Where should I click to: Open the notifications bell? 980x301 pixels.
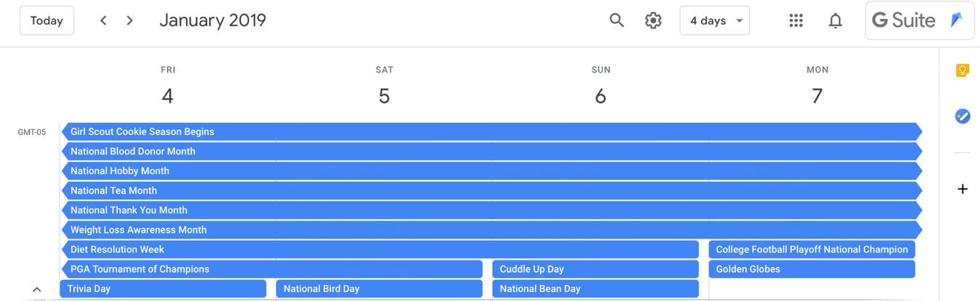click(836, 20)
